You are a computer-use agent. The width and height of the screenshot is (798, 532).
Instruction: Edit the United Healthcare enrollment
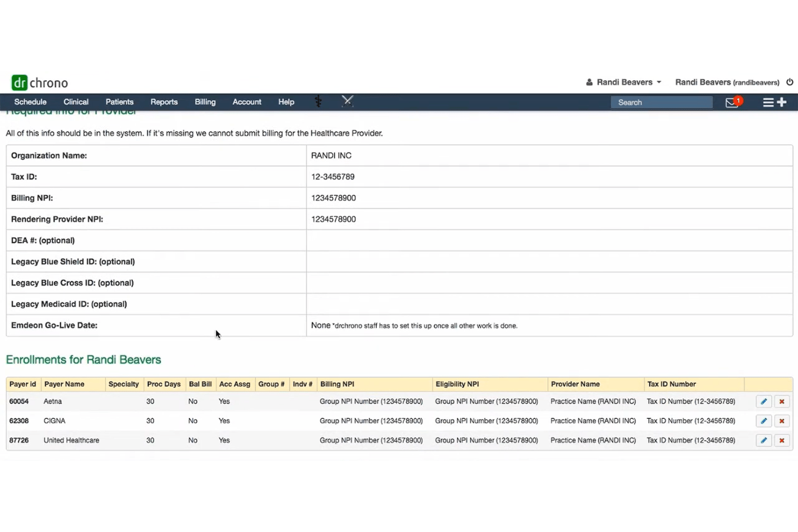coord(763,440)
